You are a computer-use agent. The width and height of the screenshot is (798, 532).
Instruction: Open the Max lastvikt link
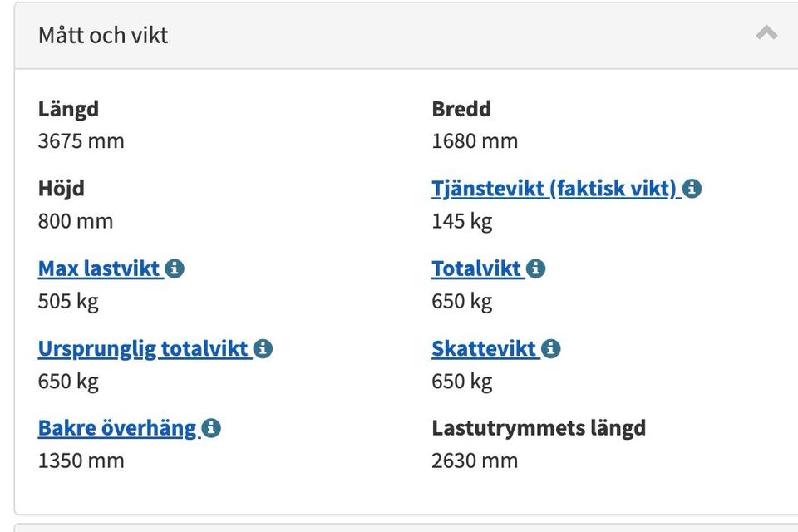(x=100, y=268)
